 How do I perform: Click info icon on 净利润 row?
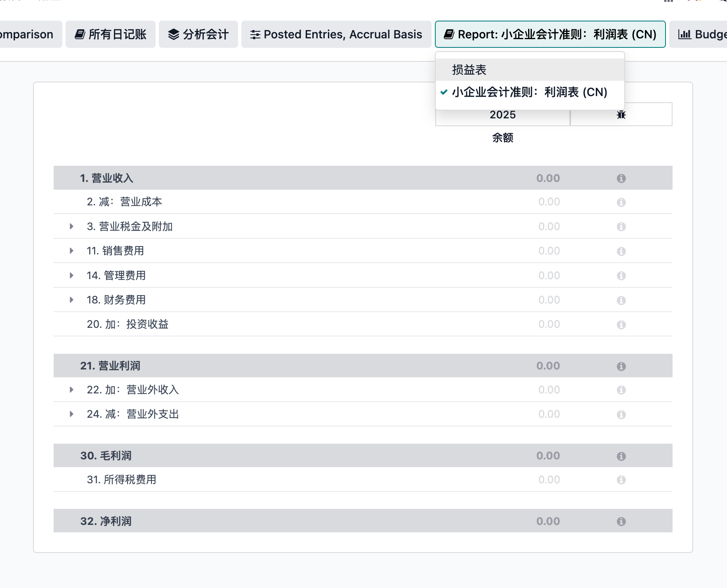pos(621,522)
